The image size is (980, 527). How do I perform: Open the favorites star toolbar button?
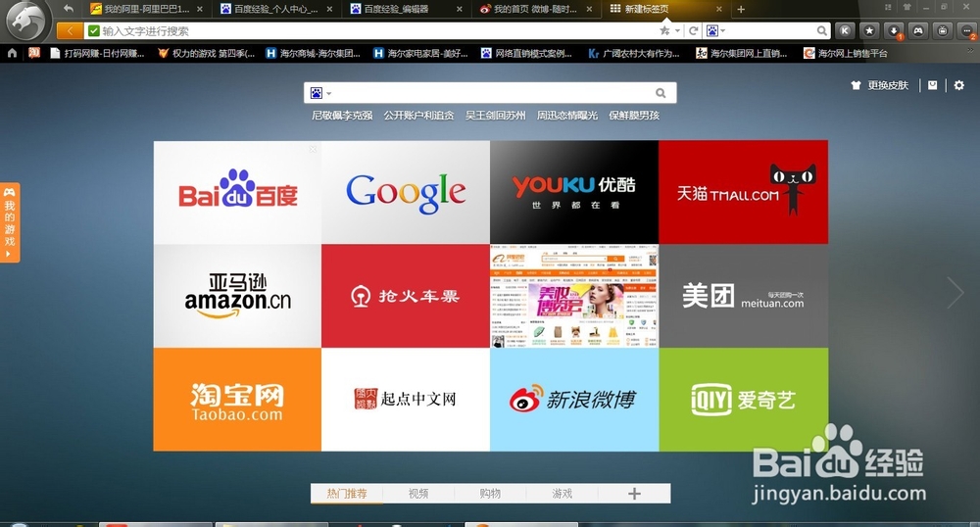point(868,30)
